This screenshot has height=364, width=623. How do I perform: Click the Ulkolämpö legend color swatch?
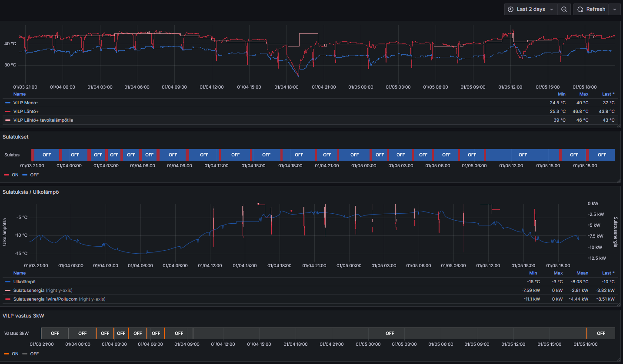(x=7, y=282)
